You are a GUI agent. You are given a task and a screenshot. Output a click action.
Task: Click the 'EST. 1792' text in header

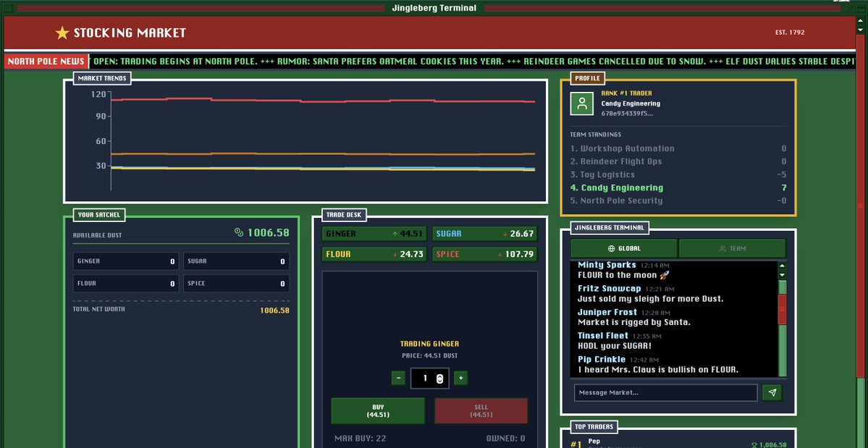[790, 33]
